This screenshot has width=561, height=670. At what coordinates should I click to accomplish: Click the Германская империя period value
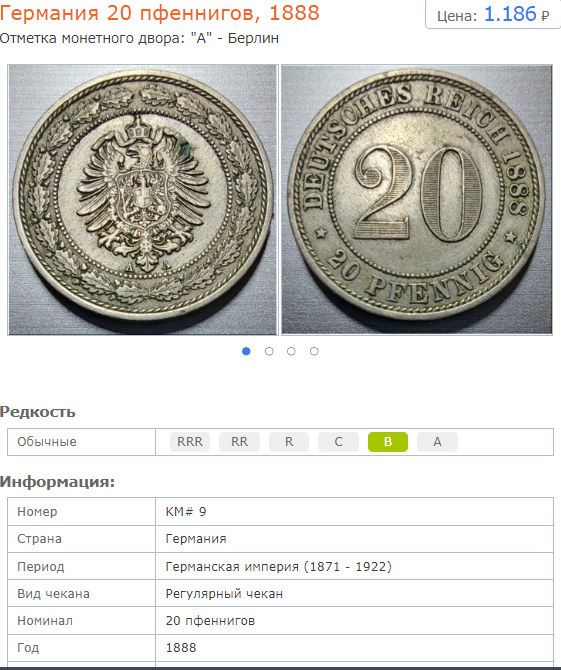click(278, 567)
